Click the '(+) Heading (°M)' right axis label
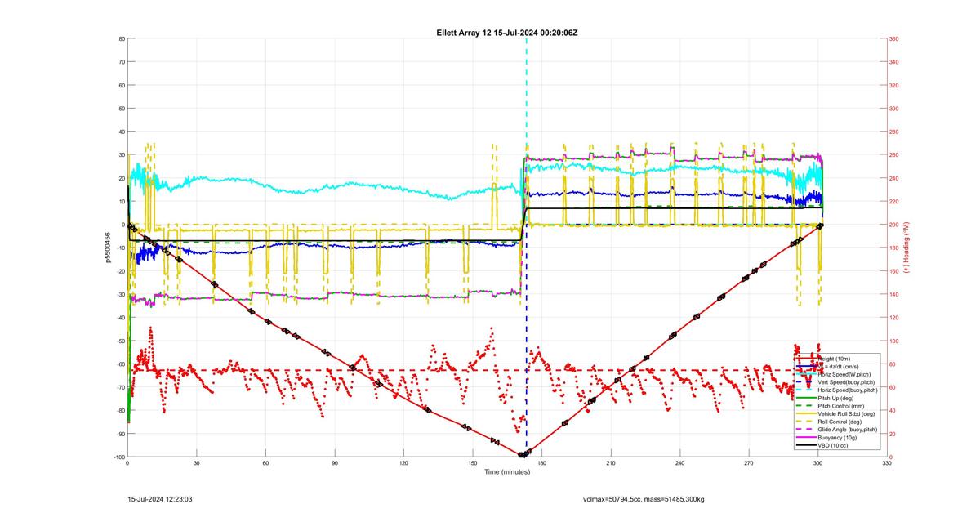Viewport: 980px width, 513px height. click(906, 248)
